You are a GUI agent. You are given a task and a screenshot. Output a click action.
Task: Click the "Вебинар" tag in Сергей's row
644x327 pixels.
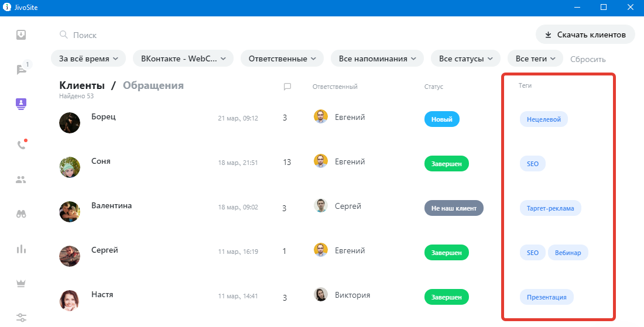[x=568, y=253]
